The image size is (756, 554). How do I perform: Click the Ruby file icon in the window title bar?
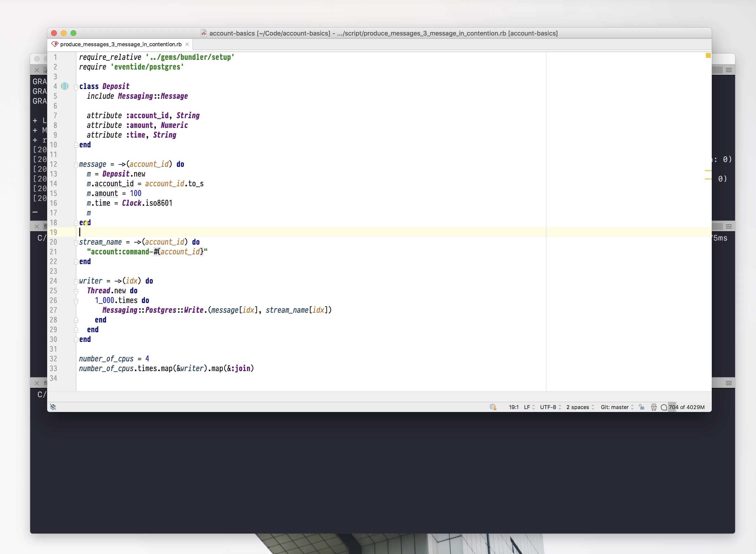pyautogui.click(x=204, y=33)
